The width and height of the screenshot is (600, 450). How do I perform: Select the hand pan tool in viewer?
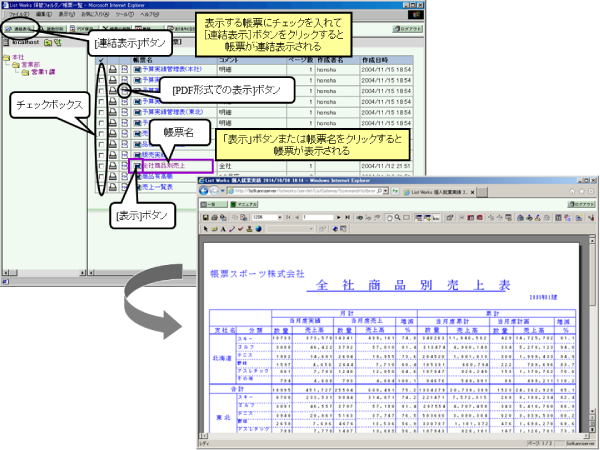[x=389, y=217]
